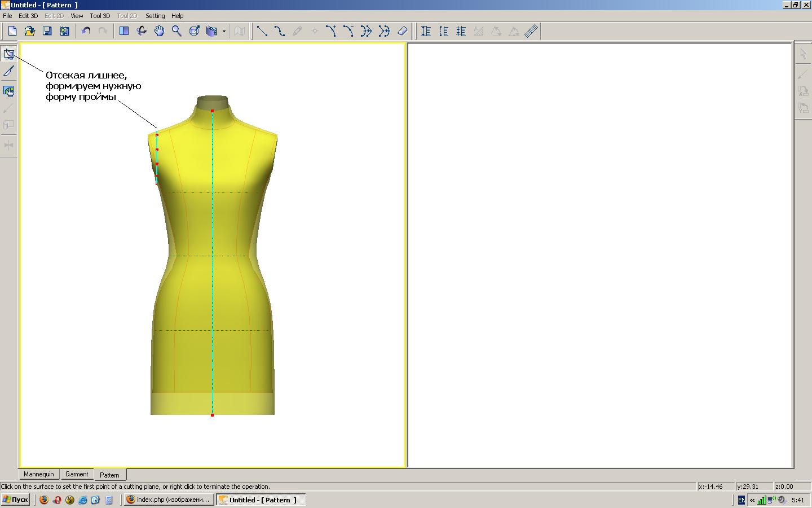
Task: Switch to the Garment tab
Action: tap(77, 474)
